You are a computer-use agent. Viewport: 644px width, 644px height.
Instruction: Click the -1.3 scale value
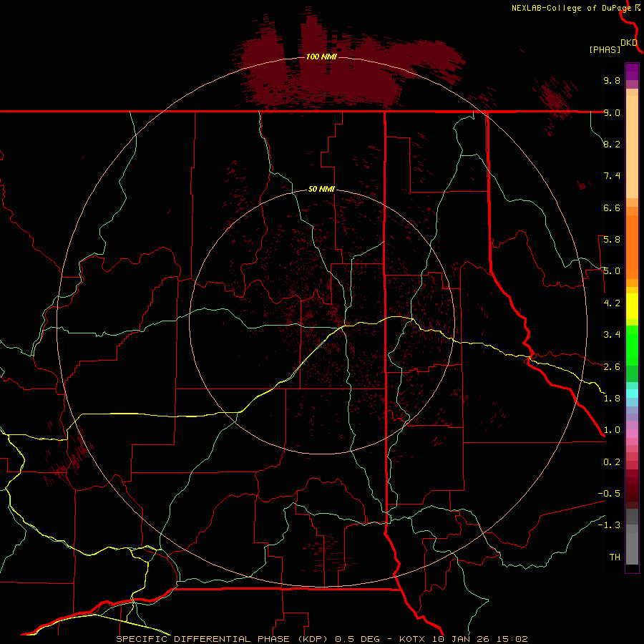tap(609, 525)
